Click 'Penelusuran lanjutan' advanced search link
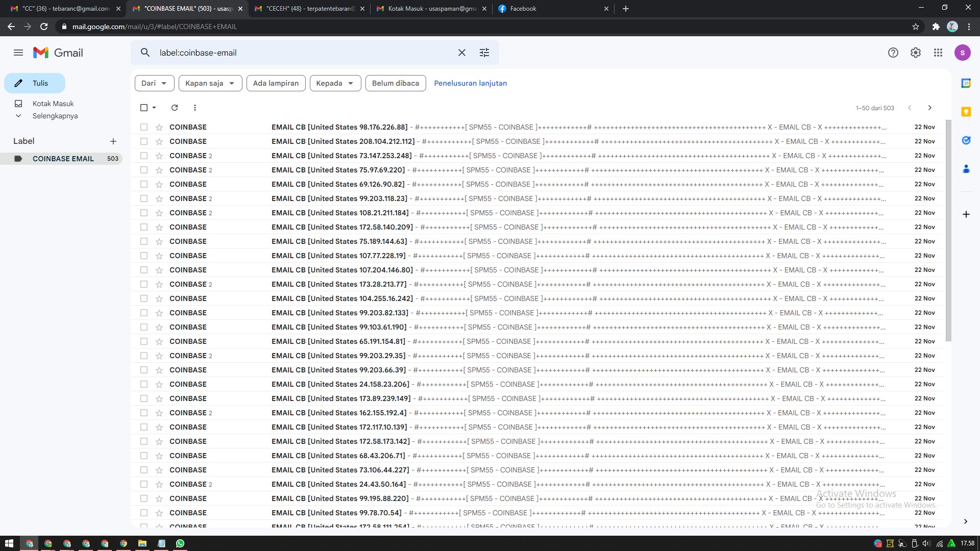The width and height of the screenshot is (980, 551). click(x=471, y=83)
